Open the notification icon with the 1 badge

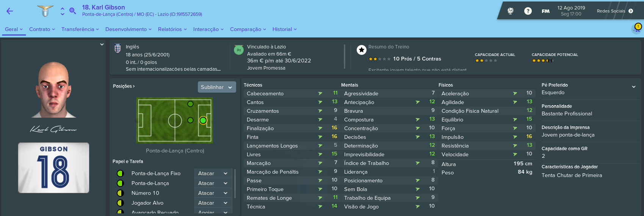coord(636,28)
